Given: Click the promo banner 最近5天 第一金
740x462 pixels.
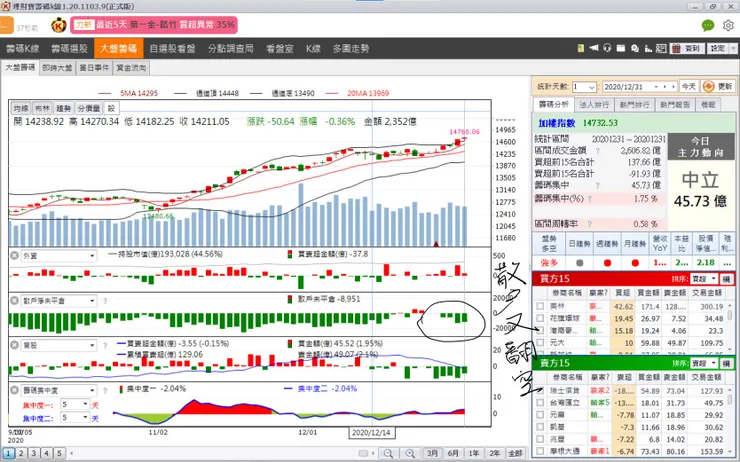Looking at the screenshot, I should [x=153, y=25].
